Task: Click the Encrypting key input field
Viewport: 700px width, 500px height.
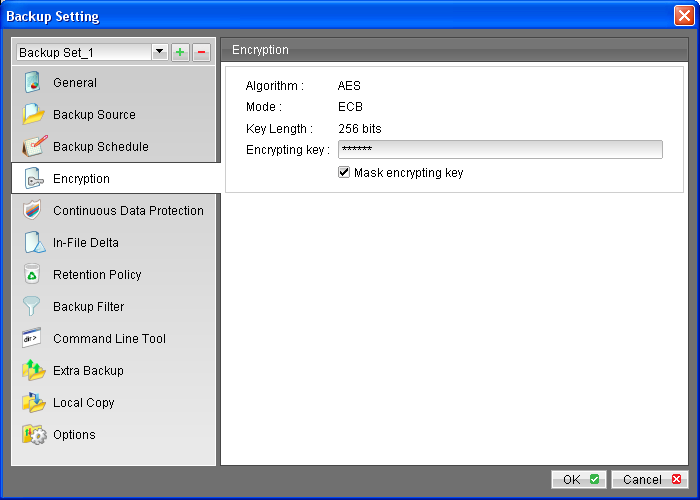Action: click(x=500, y=150)
